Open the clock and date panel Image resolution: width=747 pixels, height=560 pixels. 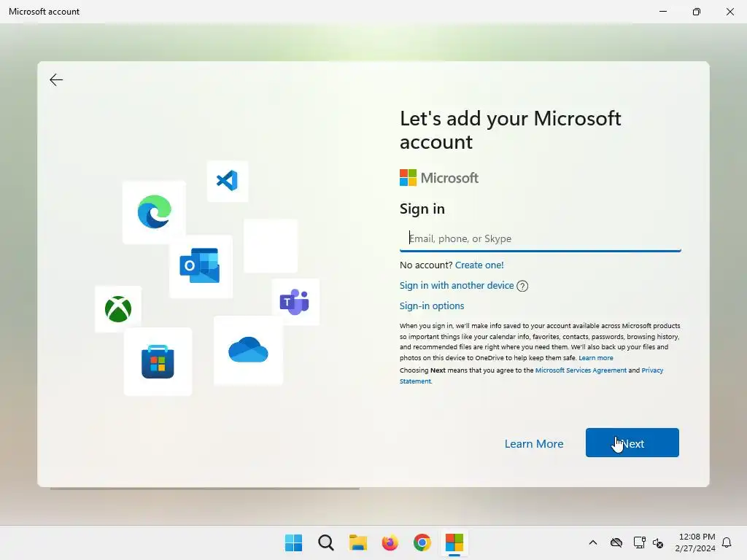click(695, 542)
